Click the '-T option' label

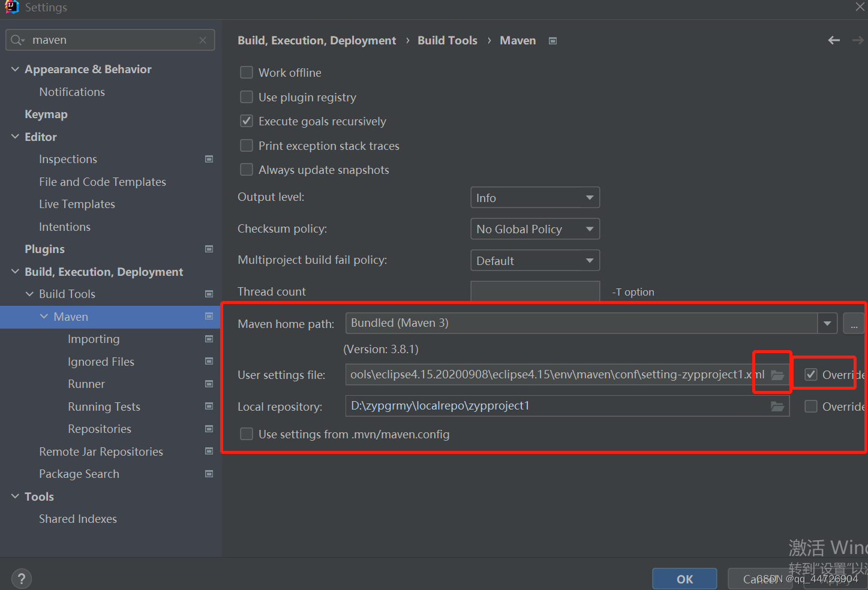[633, 292]
